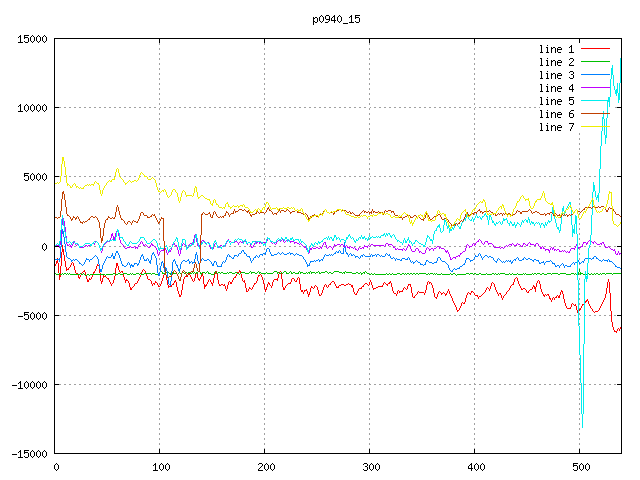Click the 100 x-axis tick label

click(x=160, y=467)
